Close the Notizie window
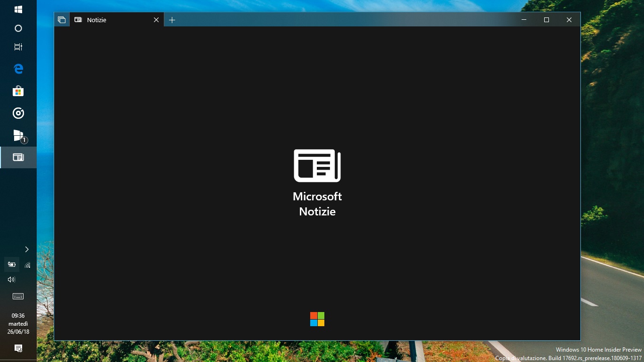The height and width of the screenshot is (362, 644). 569,20
